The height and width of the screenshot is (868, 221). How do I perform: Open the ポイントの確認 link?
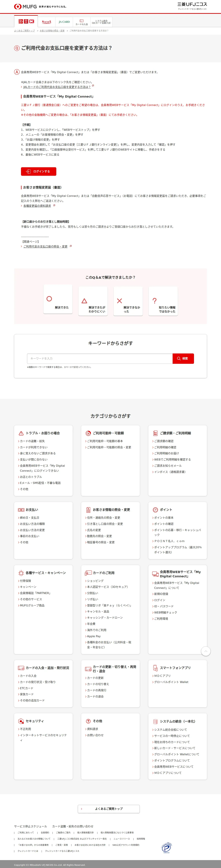[x=164, y=524]
